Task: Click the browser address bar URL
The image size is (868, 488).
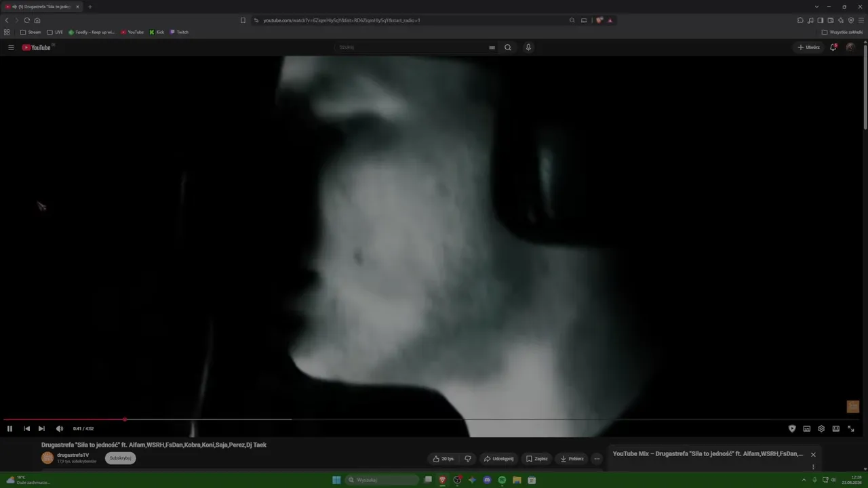Action: pyautogui.click(x=342, y=20)
